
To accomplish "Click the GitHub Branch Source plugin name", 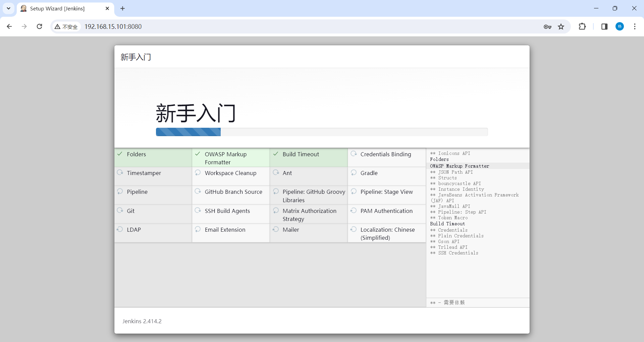I will click(233, 192).
